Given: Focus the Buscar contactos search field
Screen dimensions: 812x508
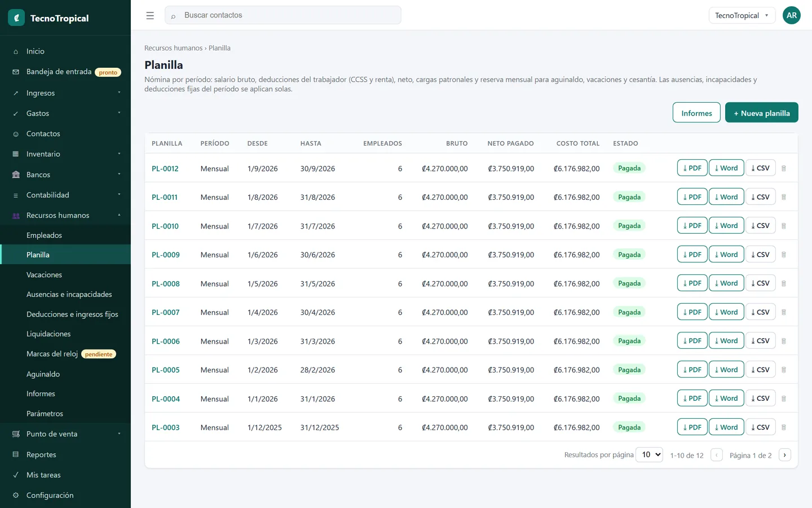Looking at the screenshot, I should point(283,15).
